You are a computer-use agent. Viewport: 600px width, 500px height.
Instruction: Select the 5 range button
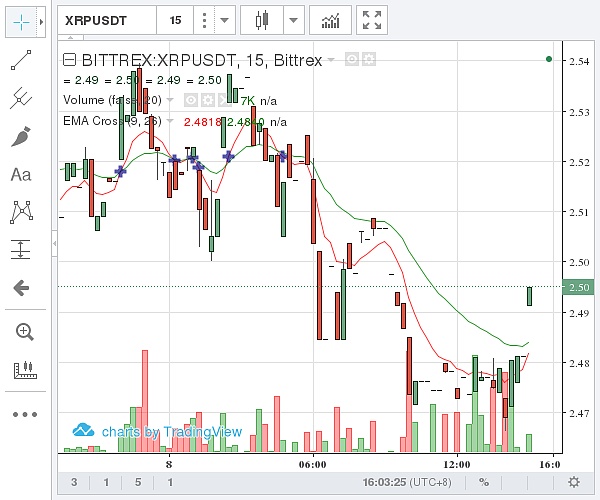tap(138, 482)
